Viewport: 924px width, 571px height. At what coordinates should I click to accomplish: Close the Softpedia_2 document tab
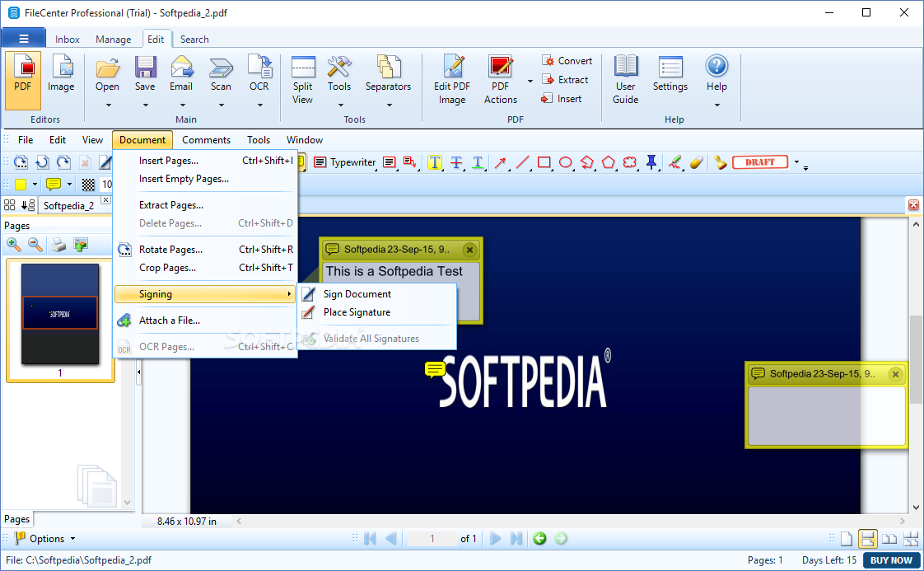coord(105,200)
